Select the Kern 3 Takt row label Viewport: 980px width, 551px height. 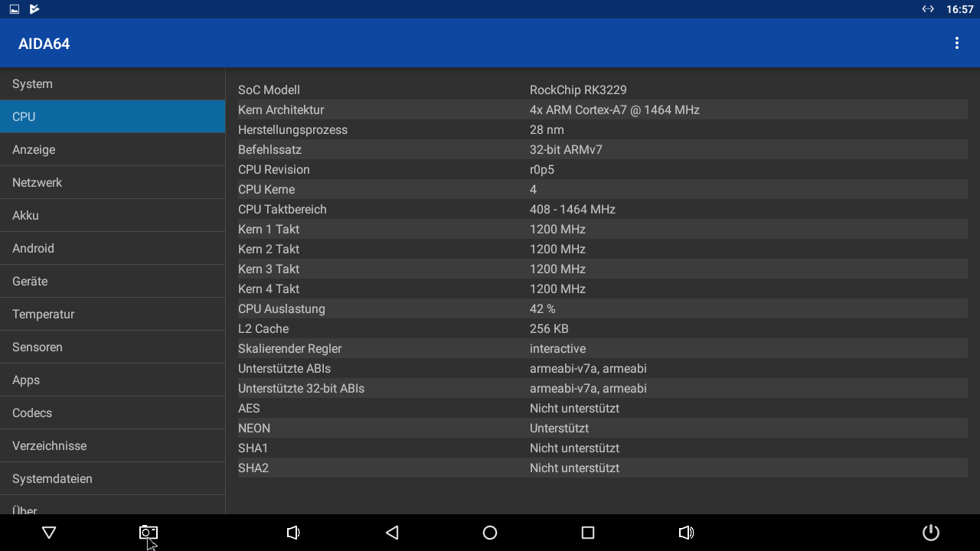coord(269,269)
